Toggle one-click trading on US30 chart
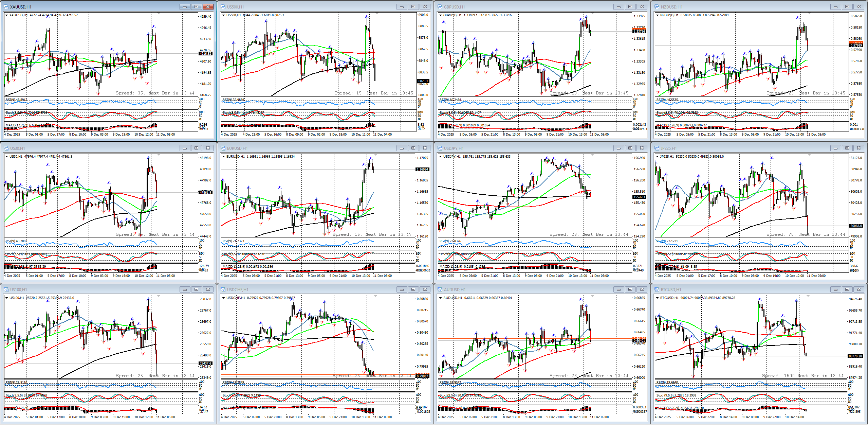868x425 pixels. [6, 157]
